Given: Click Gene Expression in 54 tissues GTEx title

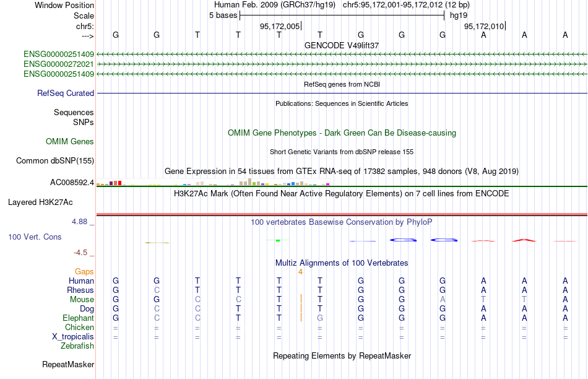Looking at the screenshot, I should [342, 172].
